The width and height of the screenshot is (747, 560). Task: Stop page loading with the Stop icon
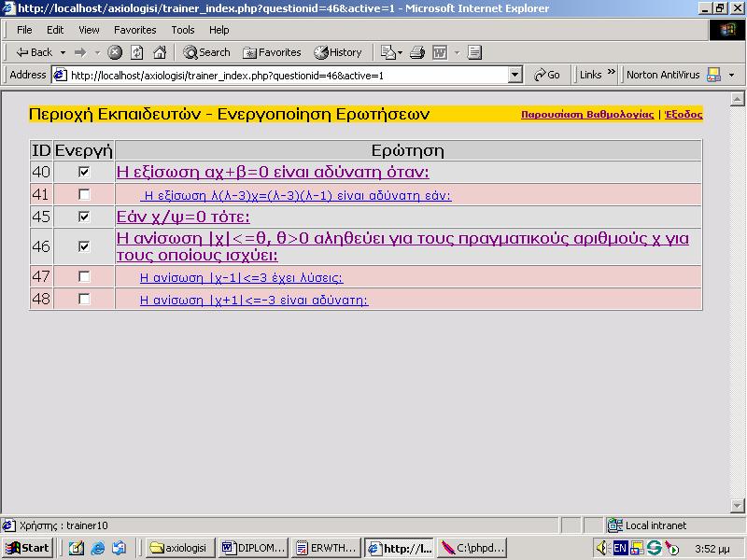pyautogui.click(x=115, y=52)
